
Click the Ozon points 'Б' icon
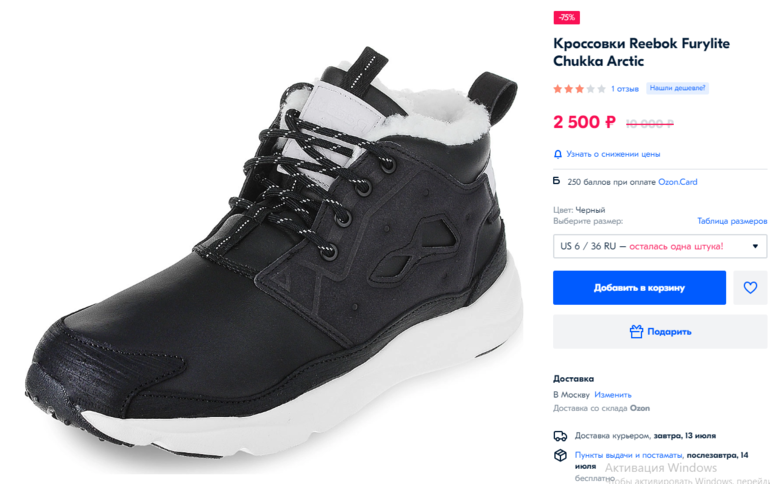tap(557, 182)
